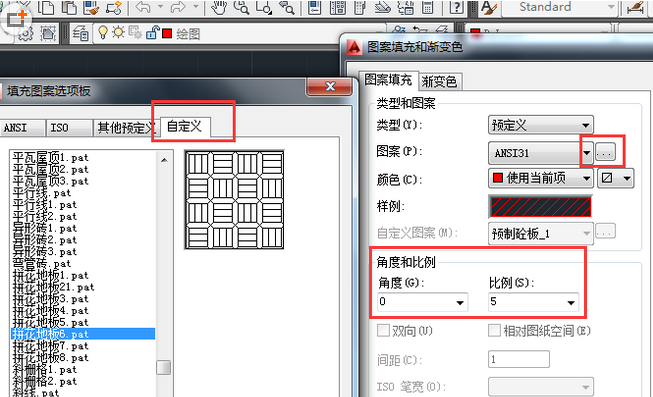Select the Zoom Window tool
Image resolution: width=653 pixels, height=397 pixels.
click(x=264, y=7)
